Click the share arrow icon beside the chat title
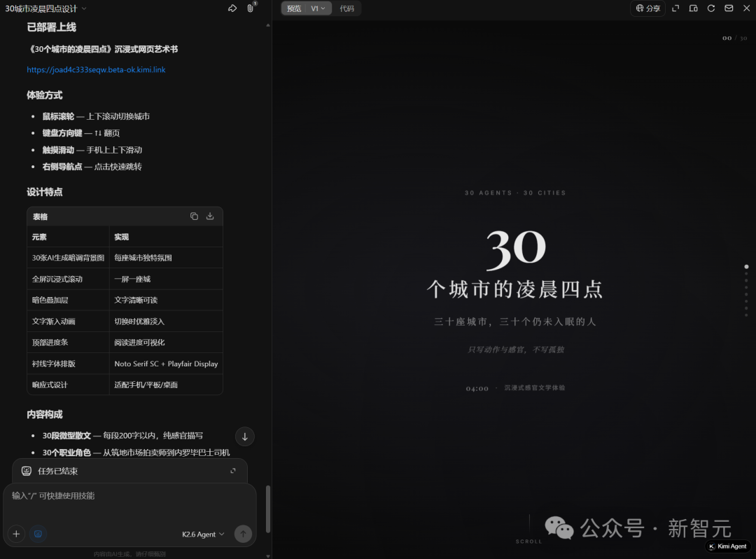Image resolution: width=756 pixels, height=559 pixels. point(232,8)
